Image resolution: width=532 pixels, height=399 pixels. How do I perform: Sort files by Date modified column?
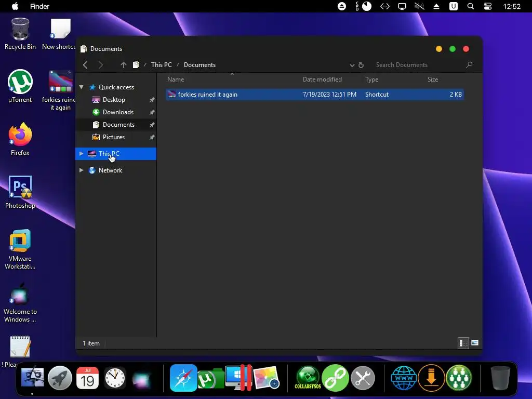pos(322,79)
